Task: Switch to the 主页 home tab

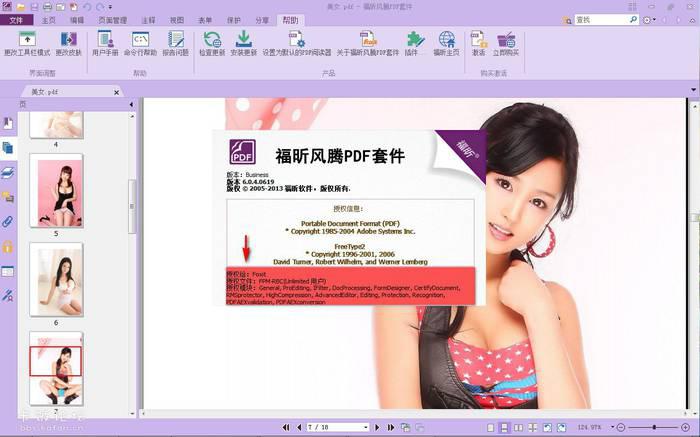Action: (x=49, y=20)
